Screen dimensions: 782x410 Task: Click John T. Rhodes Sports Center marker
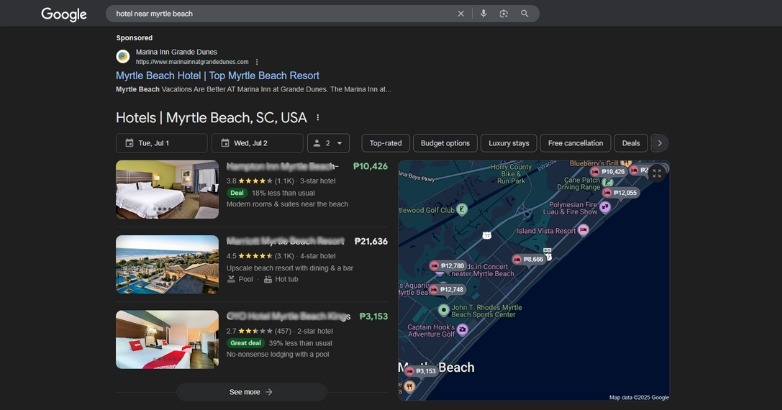click(443, 310)
